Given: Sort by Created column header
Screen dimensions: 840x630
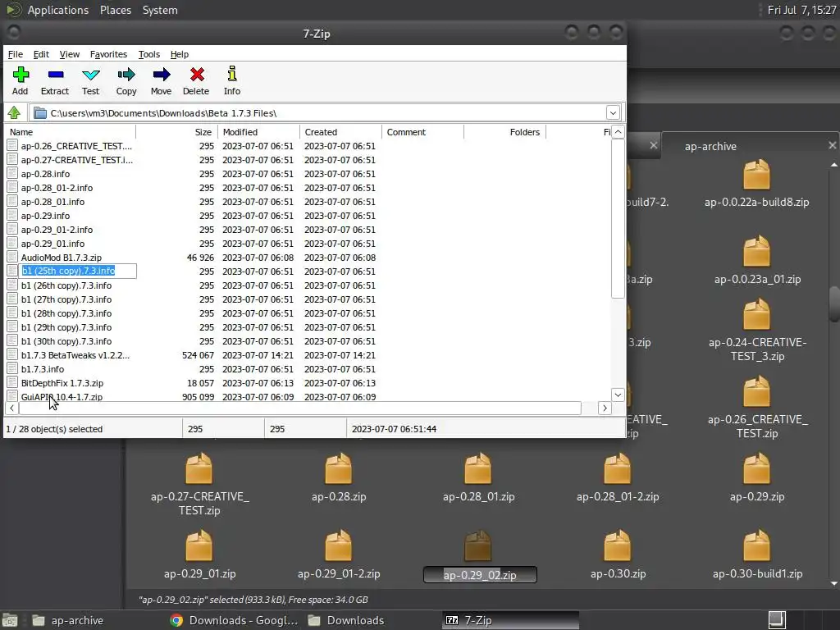Looking at the screenshot, I should coord(340,132).
